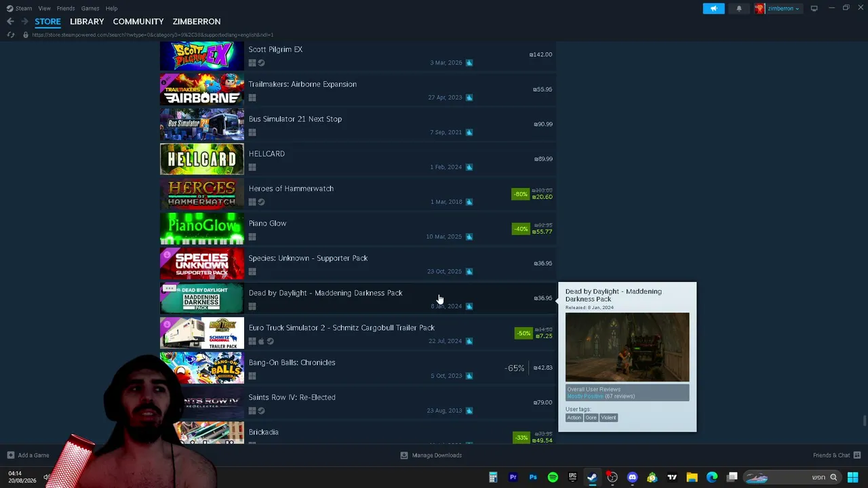Click the Friends & Chat label
Screen dimensions: 868x488
click(831, 455)
